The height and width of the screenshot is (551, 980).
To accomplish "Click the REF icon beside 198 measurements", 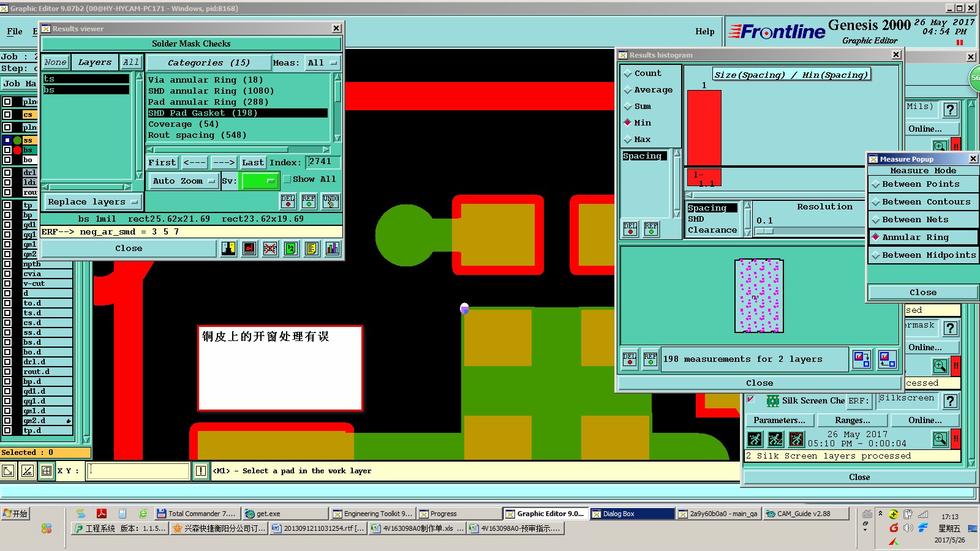I will (x=650, y=359).
